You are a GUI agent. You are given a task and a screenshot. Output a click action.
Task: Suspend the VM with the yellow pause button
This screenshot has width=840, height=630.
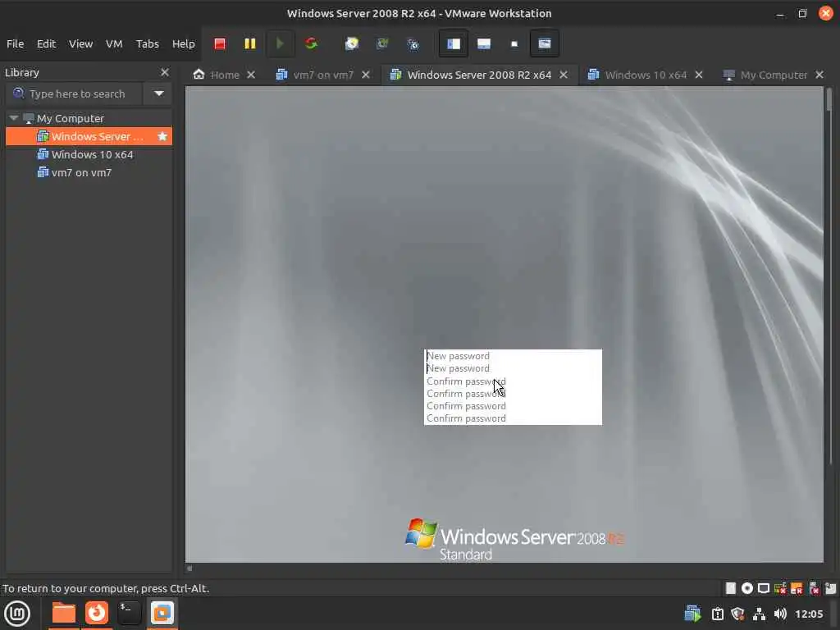point(249,44)
